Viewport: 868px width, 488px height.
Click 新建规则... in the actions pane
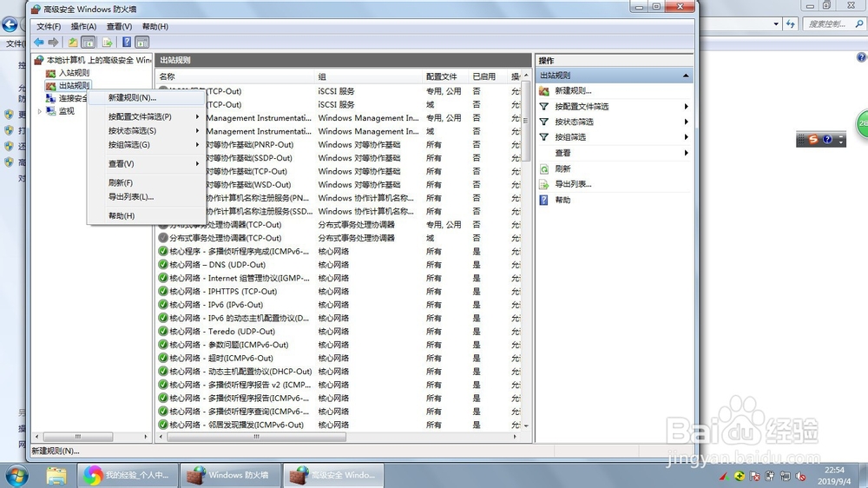tap(573, 91)
